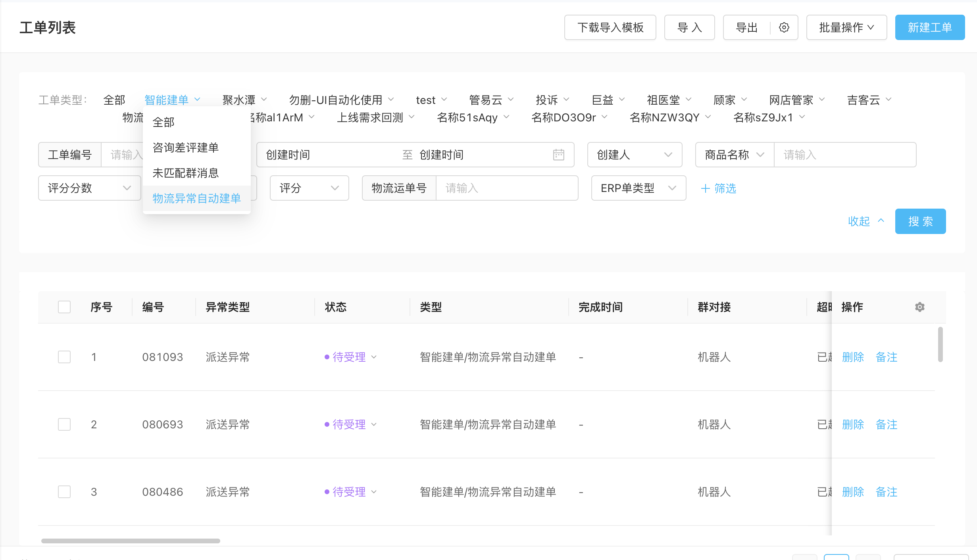Image resolution: width=977 pixels, height=560 pixels.
Task: Click 新建工单 button
Action: coord(930,27)
